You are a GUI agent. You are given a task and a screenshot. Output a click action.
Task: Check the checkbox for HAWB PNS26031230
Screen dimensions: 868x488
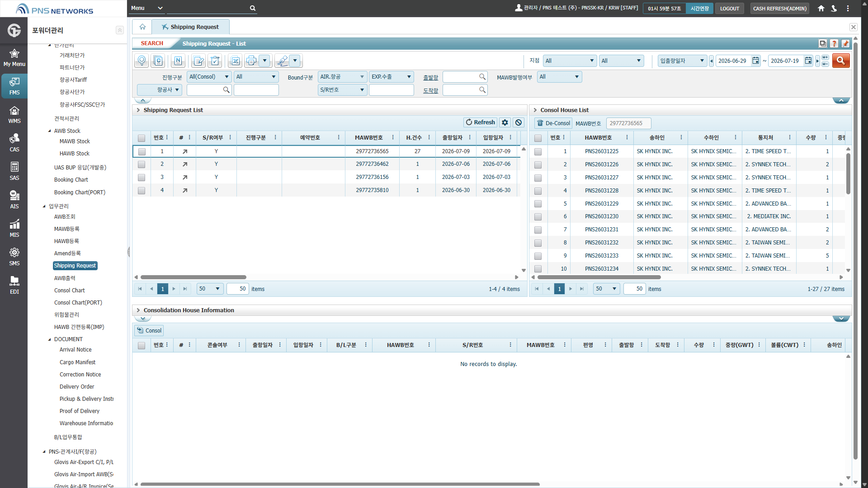pos(538,217)
